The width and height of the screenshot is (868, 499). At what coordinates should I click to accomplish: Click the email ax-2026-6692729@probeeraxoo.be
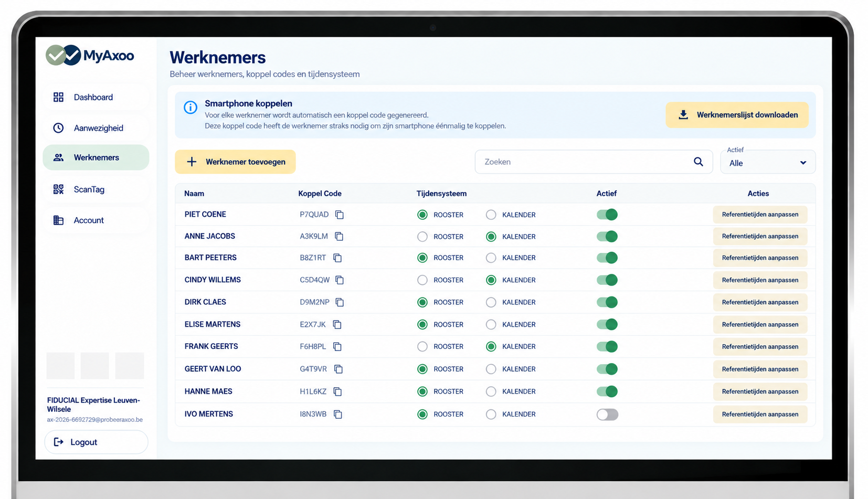pos(94,420)
